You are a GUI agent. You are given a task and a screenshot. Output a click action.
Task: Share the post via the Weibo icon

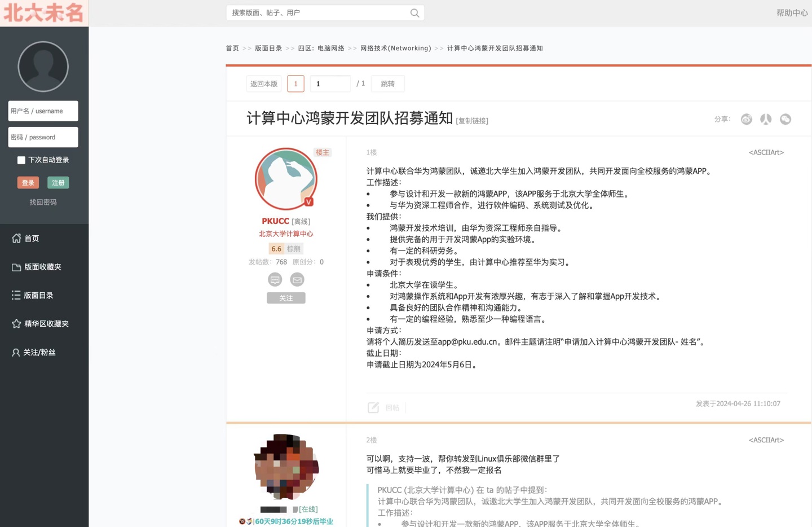pos(746,119)
